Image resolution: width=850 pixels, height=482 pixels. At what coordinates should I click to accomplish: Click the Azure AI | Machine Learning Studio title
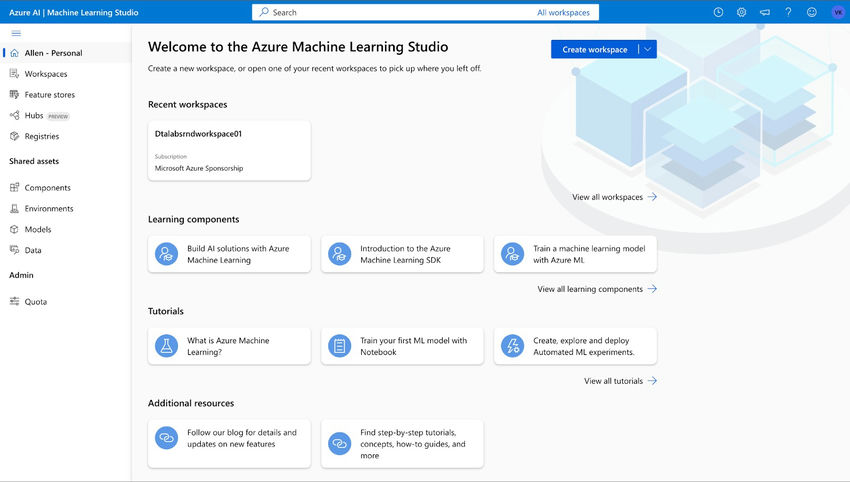74,12
